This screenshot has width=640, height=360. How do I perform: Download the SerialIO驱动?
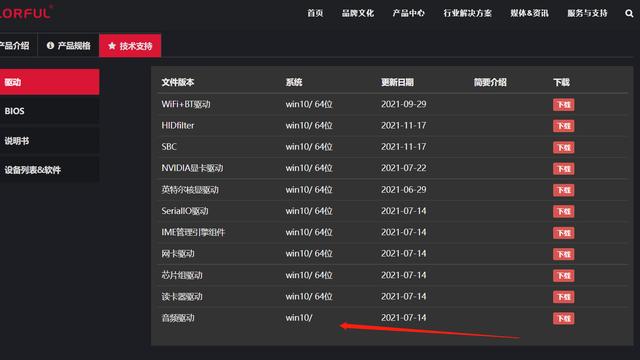click(x=564, y=211)
